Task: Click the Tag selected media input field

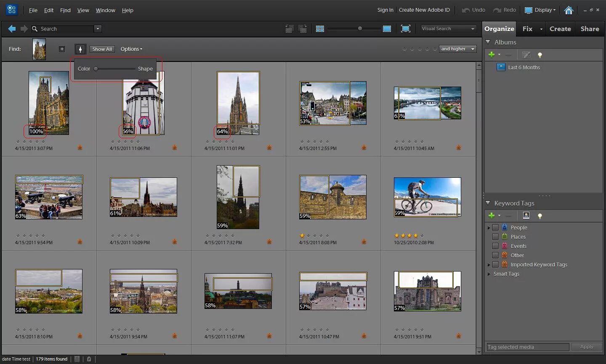Action: tap(528, 347)
